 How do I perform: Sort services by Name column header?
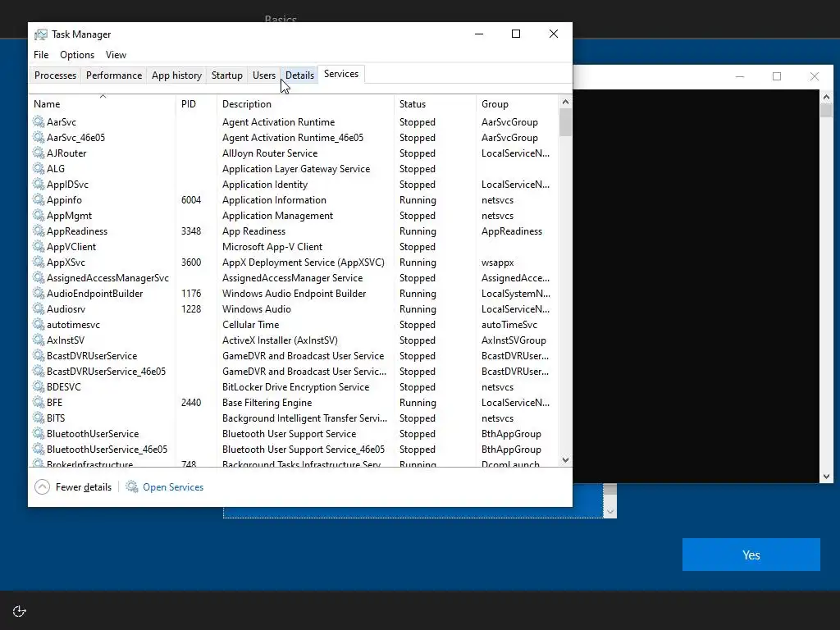(x=102, y=104)
